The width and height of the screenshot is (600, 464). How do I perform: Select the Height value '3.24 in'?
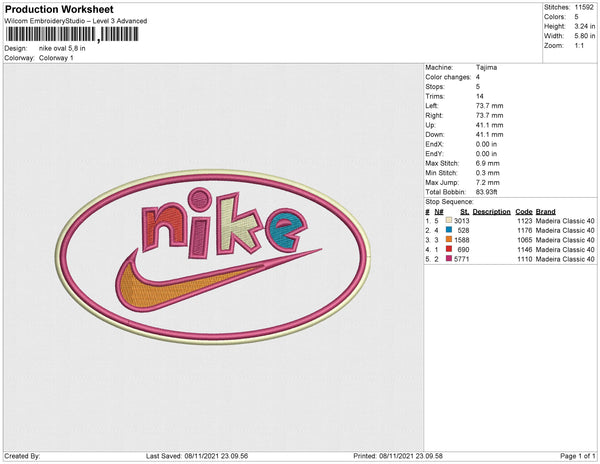pos(585,26)
